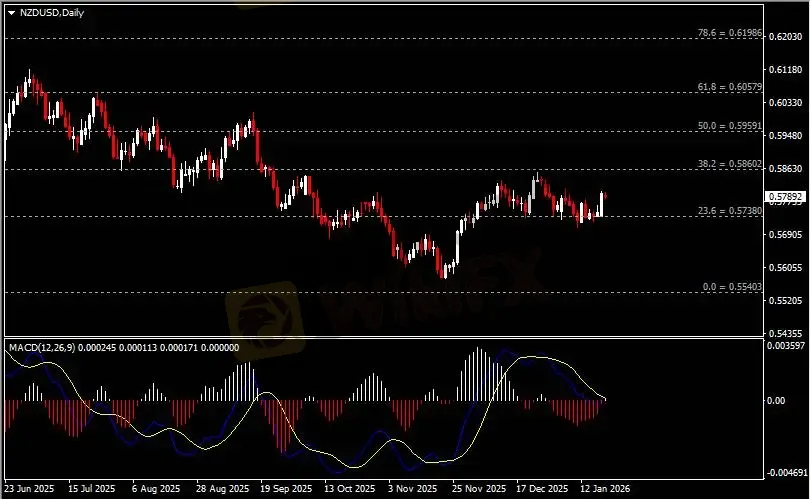Click the 25 Nov 2025 date label

click(x=479, y=489)
